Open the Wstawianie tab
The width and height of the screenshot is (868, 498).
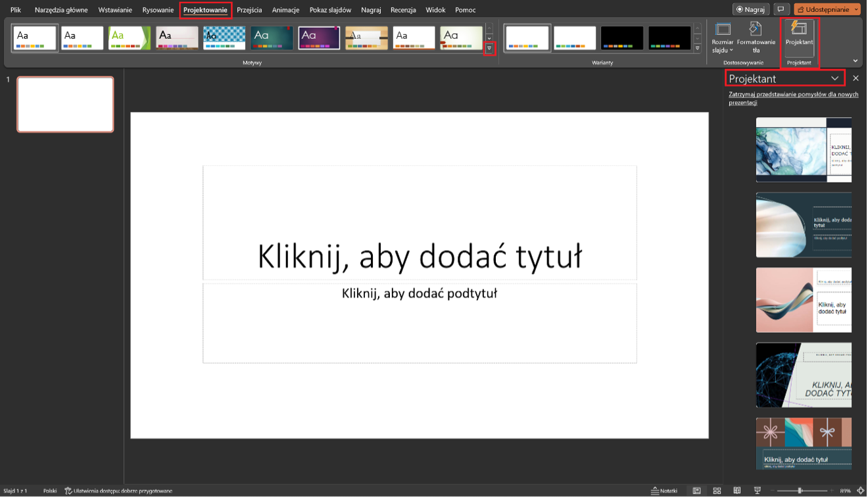point(115,10)
